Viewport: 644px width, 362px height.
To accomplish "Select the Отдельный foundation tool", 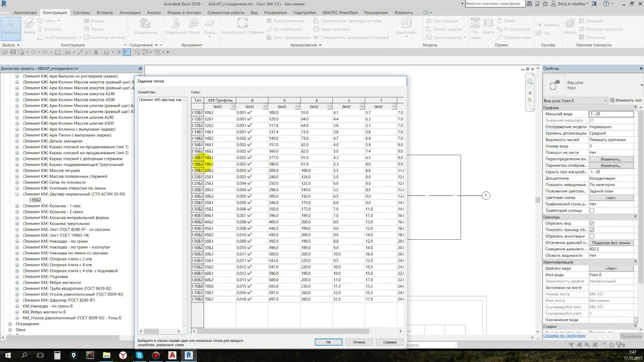I will (x=176, y=27).
